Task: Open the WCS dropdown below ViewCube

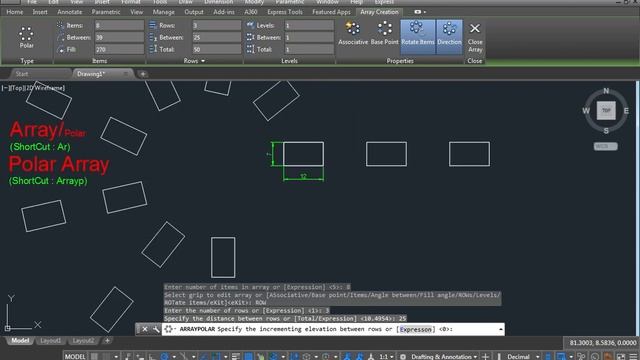Action: (605, 146)
